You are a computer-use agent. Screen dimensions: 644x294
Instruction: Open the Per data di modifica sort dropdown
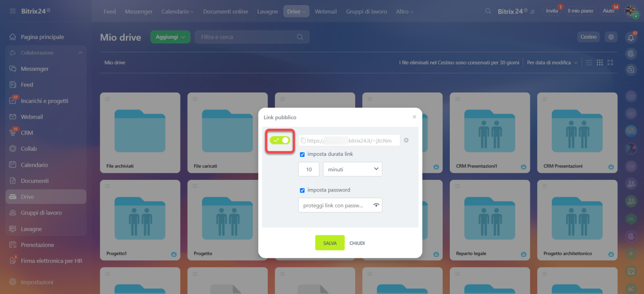click(552, 63)
